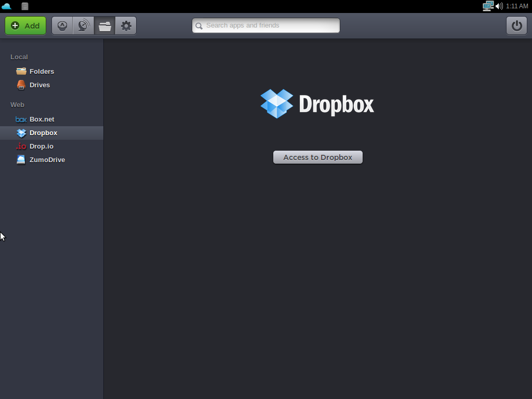
Task: Open the volume speaker tray icon
Action: pyautogui.click(x=499, y=6)
